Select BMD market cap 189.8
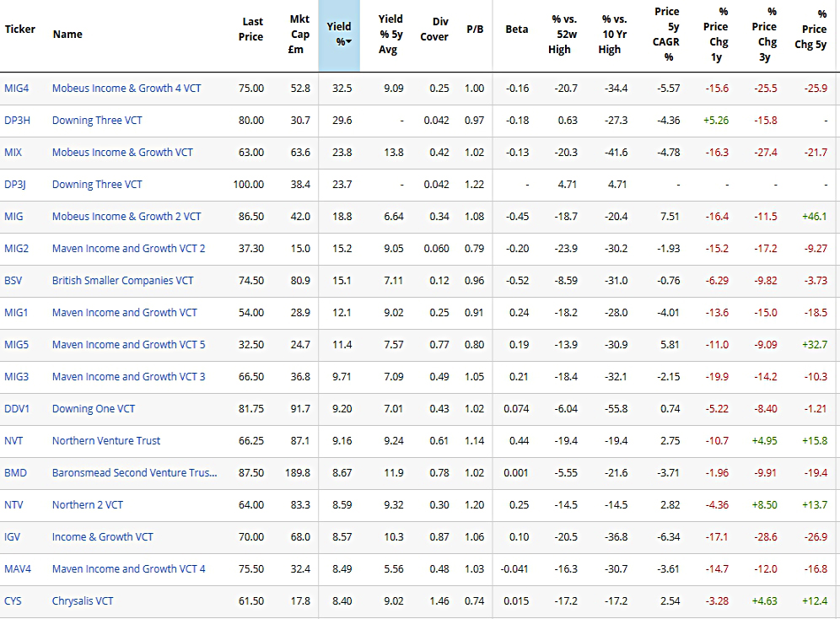The height and width of the screenshot is (619, 840). coord(298,473)
